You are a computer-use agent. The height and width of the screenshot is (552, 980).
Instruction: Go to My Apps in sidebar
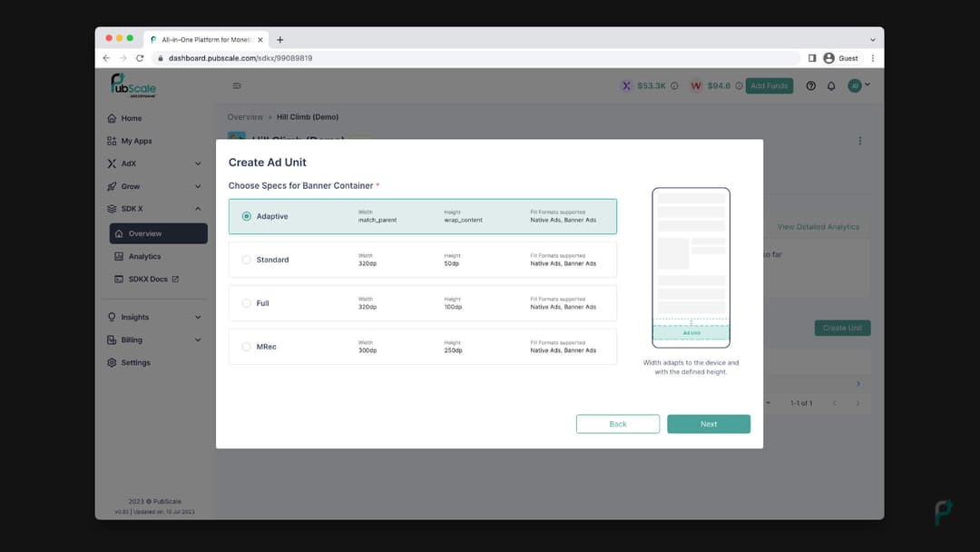pyautogui.click(x=136, y=141)
